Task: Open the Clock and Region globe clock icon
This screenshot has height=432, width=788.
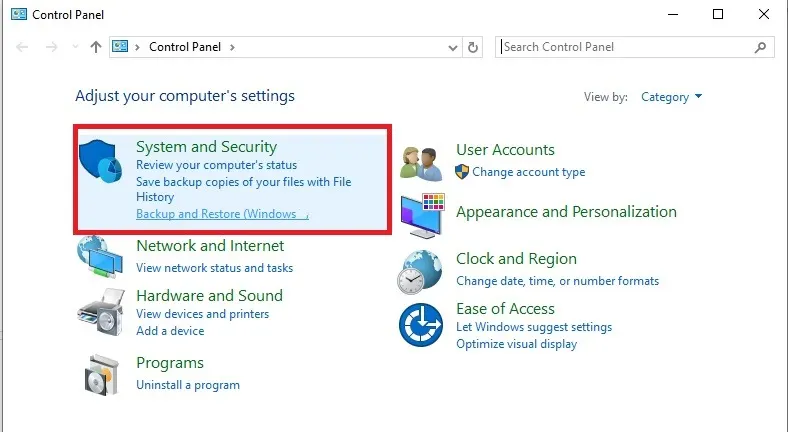Action: (420, 272)
